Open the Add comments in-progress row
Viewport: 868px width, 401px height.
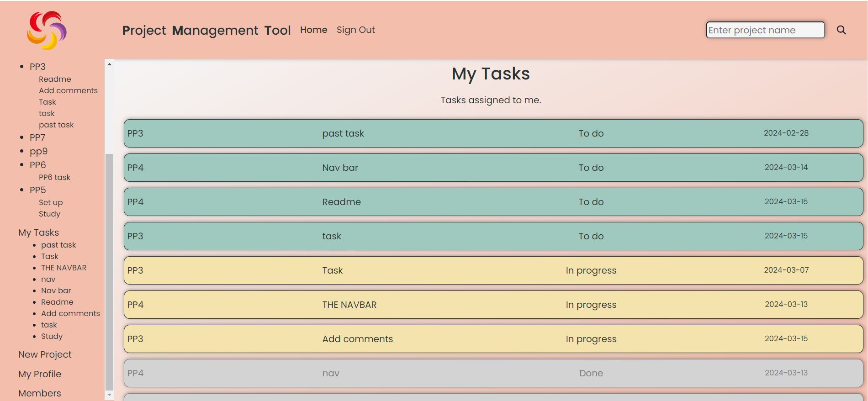pyautogui.click(x=493, y=339)
